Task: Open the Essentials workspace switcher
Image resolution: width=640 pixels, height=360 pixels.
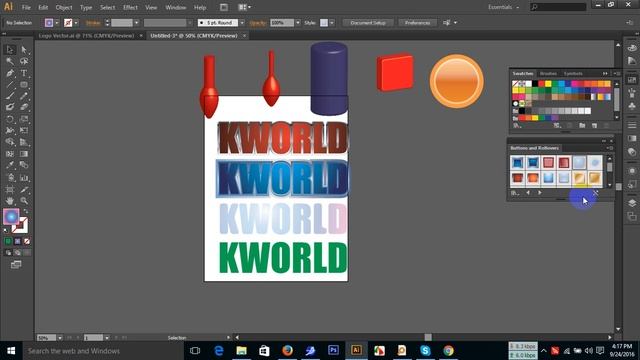Action: 504,7
